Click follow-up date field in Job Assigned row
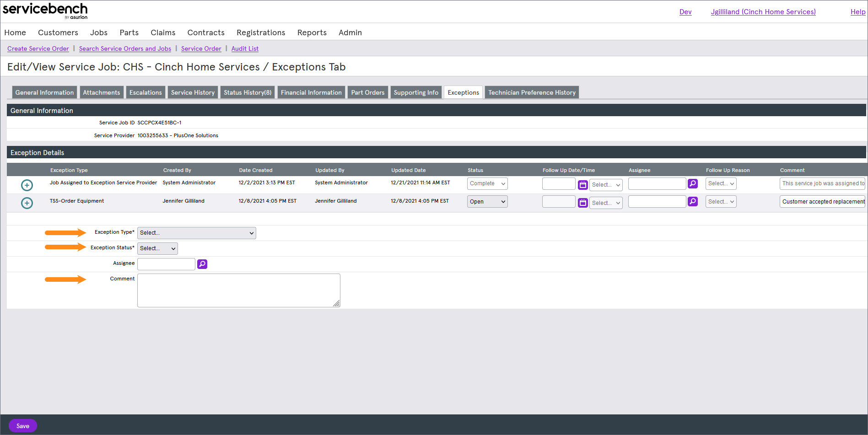Image resolution: width=868 pixels, height=435 pixels. (x=559, y=183)
